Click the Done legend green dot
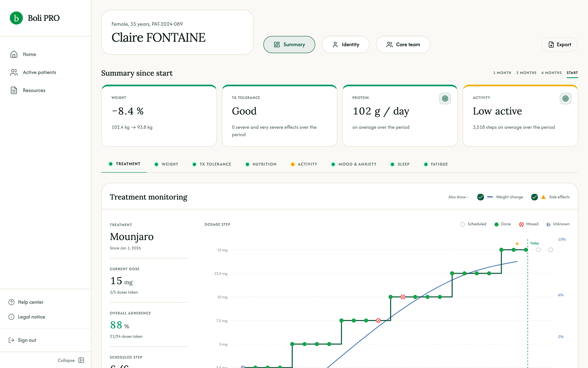Screen dimensions: 588x368 [x=496, y=224]
